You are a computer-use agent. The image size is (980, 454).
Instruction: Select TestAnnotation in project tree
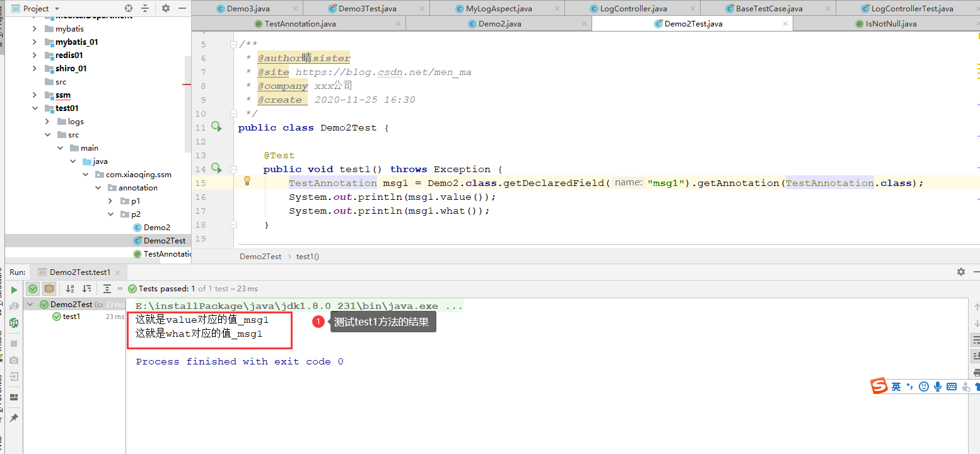[162, 254]
